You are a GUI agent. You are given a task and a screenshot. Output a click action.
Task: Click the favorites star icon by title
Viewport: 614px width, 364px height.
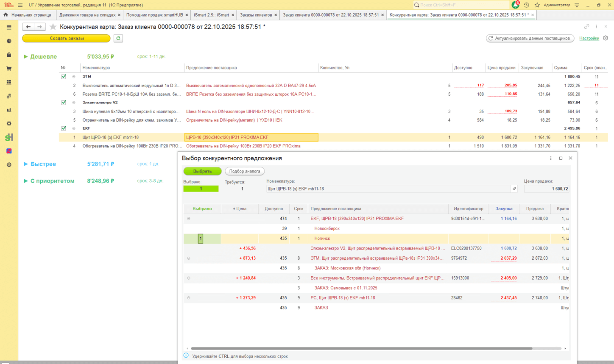tap(53, 27)
